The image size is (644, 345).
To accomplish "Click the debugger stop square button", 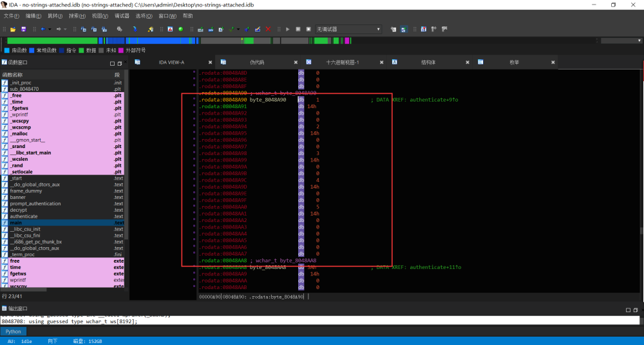I will tap(308, 29).
